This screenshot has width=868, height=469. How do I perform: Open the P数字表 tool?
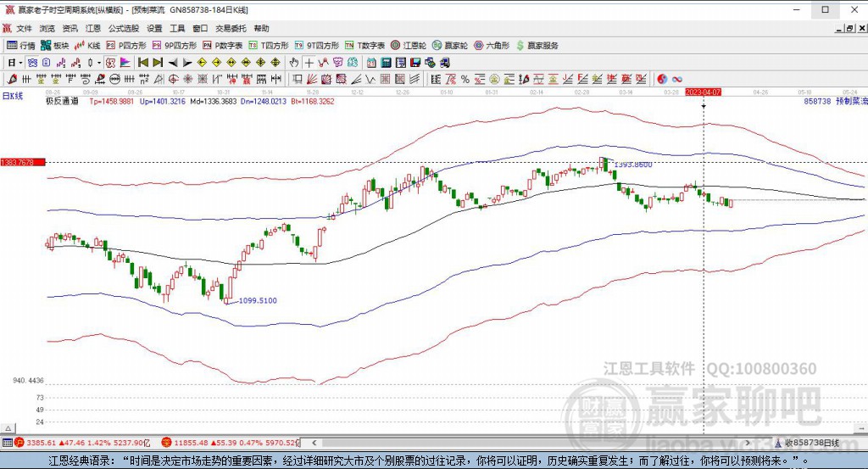[223, 46]
